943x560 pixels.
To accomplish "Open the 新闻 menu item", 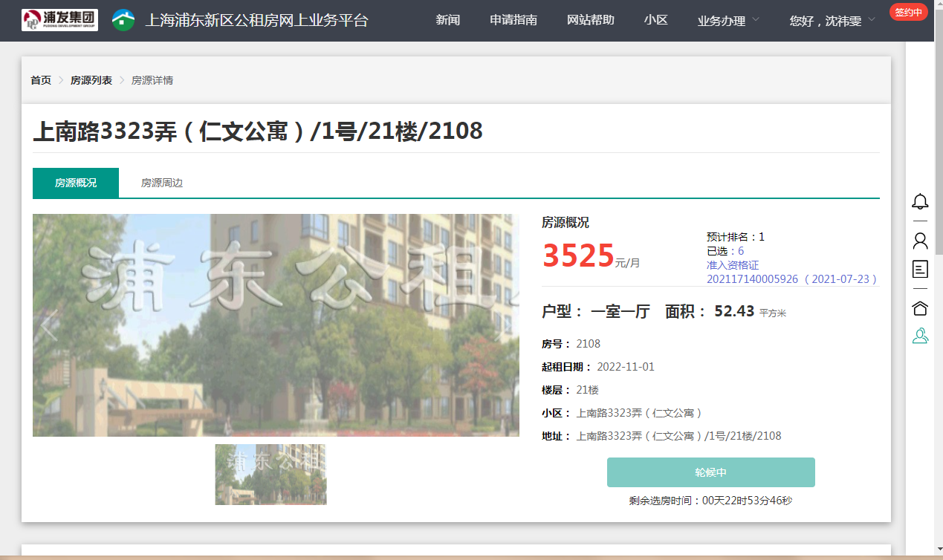I will click(447, 20).
